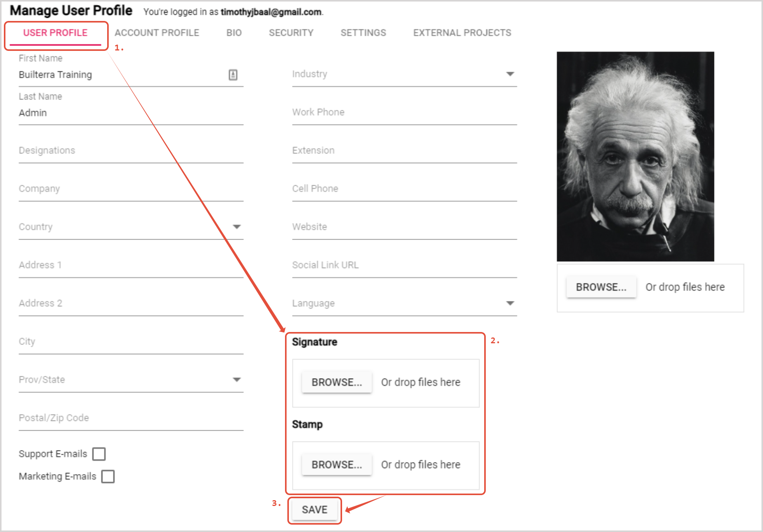
Task: Click the profile photo thumbnail
Action: [635, 156]
